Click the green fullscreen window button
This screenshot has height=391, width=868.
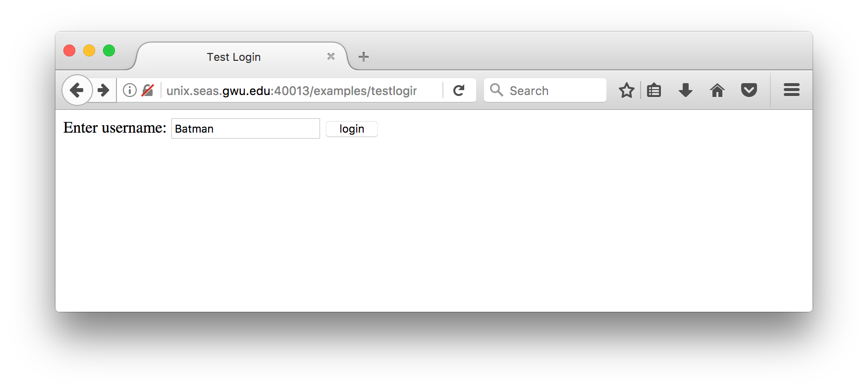[x=109, y=50]
